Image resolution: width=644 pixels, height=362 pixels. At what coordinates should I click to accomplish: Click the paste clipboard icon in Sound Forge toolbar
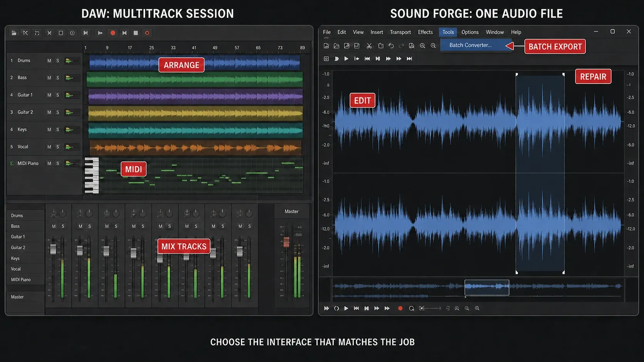click(x=381, y=46)
